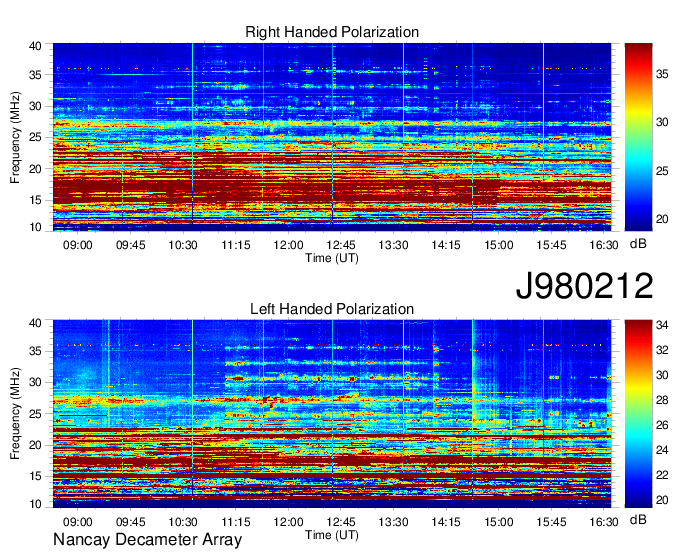
Task: Click the 09:00 tick on top time axis
Action: tap(78, 245)
